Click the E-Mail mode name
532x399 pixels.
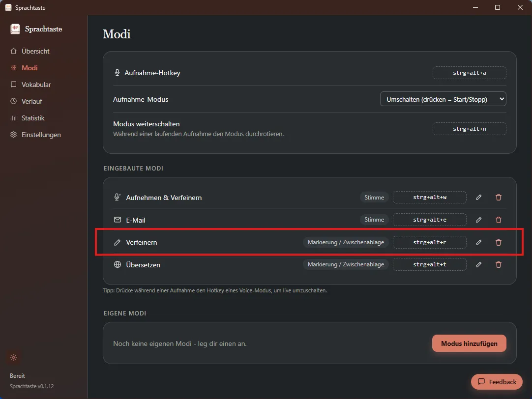coord(136,220)
